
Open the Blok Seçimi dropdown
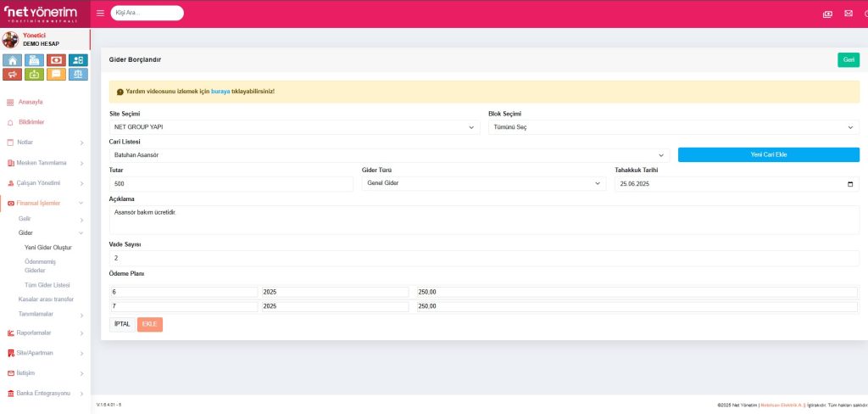point(673,127)
